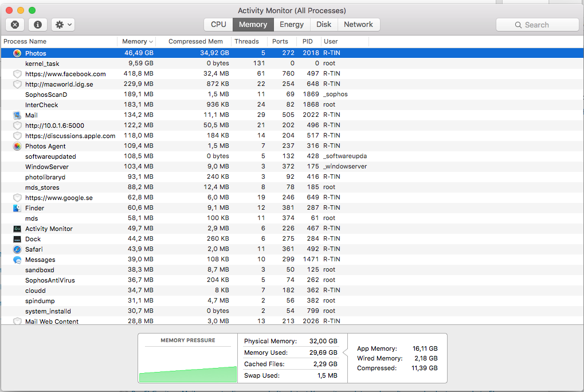This screenshot has height=392, width=584.
Task: Click Photos memory value 46,49 GB
Action: tap(139, 53)
